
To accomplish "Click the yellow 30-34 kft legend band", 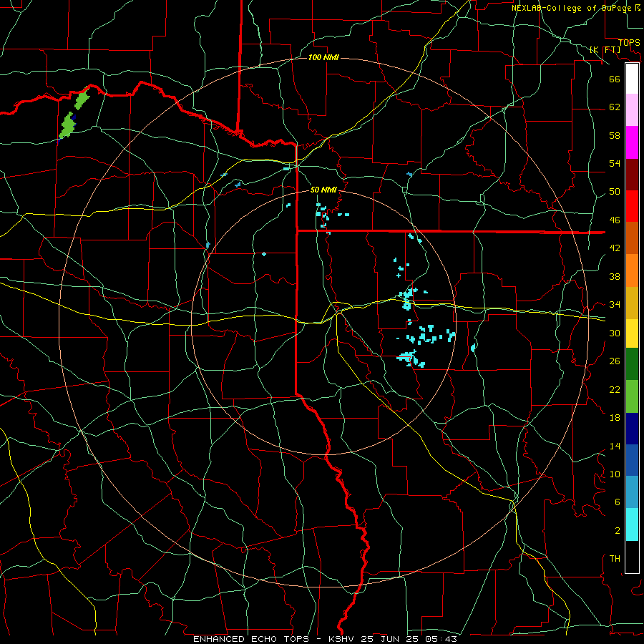I will pyautogui.click(x=632, y=333).
